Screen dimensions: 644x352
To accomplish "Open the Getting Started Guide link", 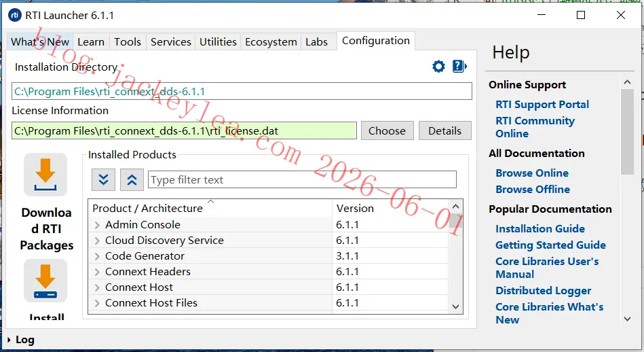I will tap(550, 245).
